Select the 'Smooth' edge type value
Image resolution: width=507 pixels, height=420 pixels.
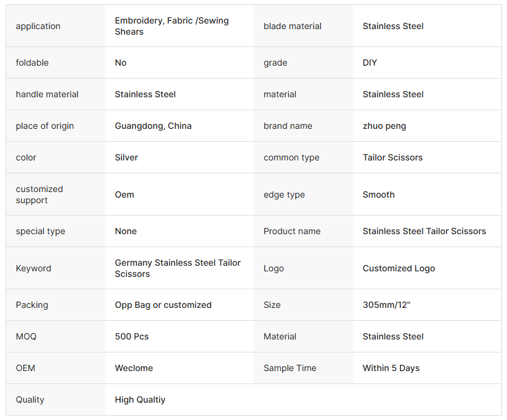click(378, 195)
